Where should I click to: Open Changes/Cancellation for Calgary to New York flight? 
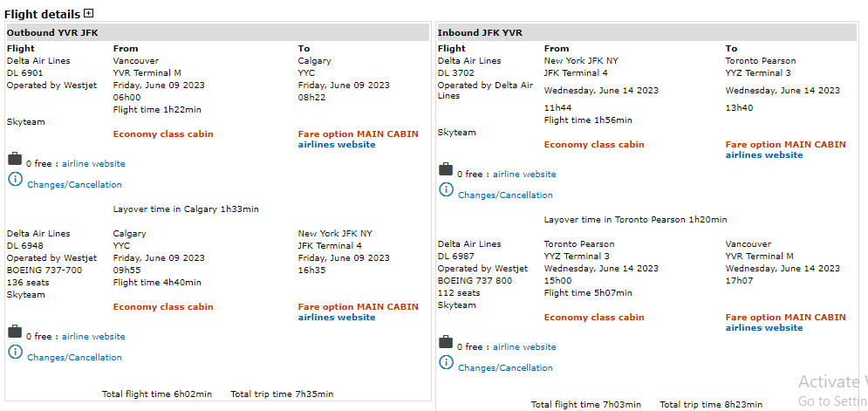click(x=74, y=358)
